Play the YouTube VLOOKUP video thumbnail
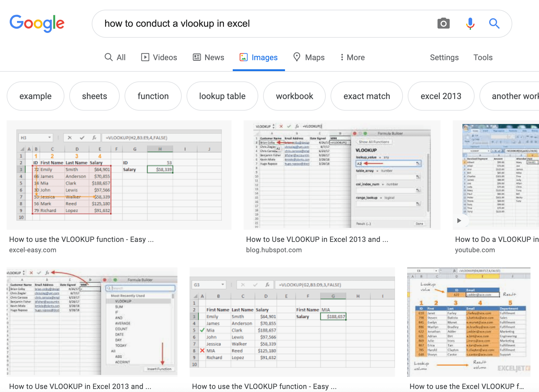This screenshot has height=392, width=539. click(x=496, y=175)
